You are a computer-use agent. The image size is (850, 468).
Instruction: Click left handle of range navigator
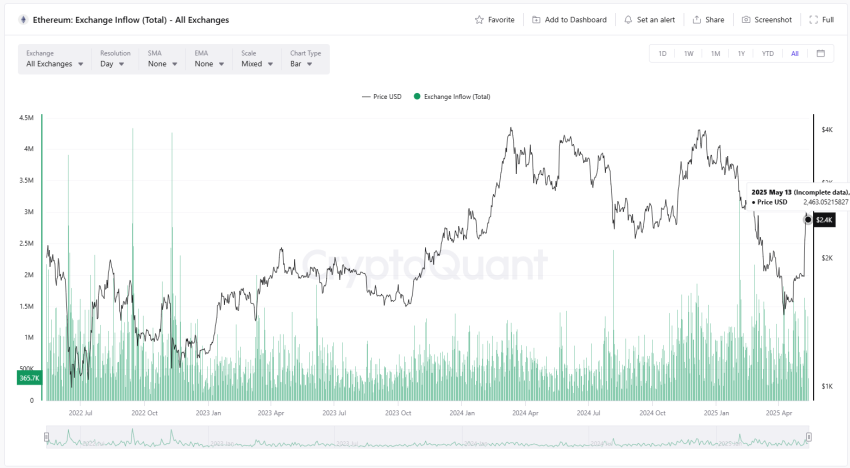(46, 437)
